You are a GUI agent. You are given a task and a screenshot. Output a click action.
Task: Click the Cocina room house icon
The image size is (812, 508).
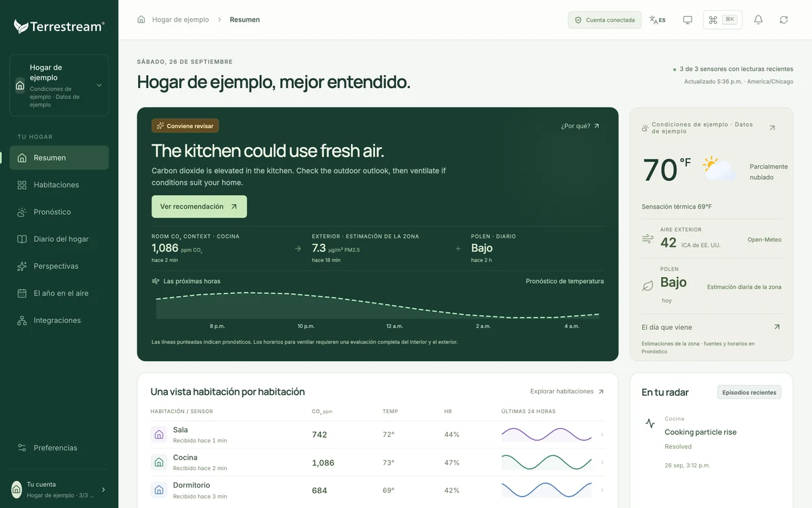pyautogui.click(x=159, y=463)
